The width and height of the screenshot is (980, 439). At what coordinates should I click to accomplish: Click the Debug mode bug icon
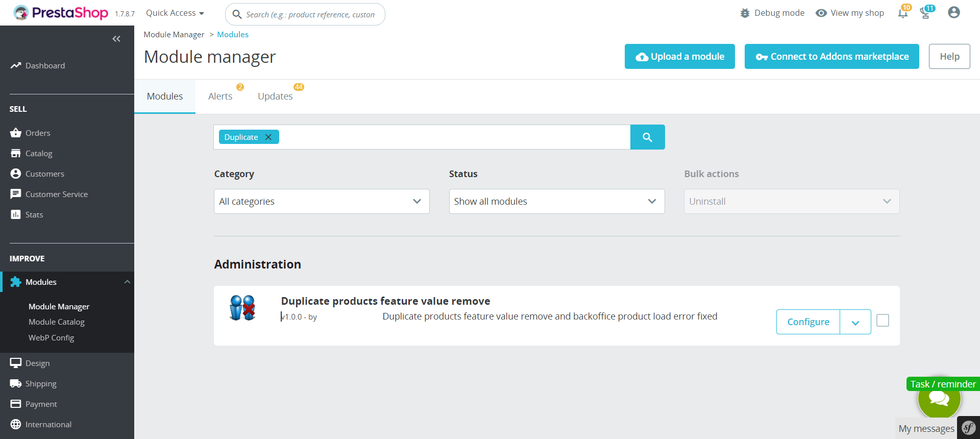745,13
